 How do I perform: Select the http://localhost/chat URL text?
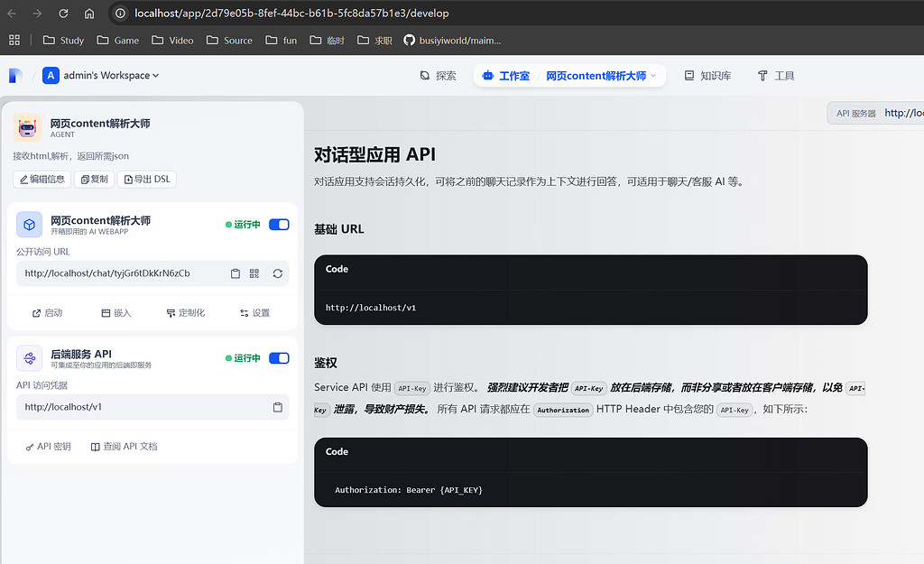pyautogui.click(x=107, y=273)
